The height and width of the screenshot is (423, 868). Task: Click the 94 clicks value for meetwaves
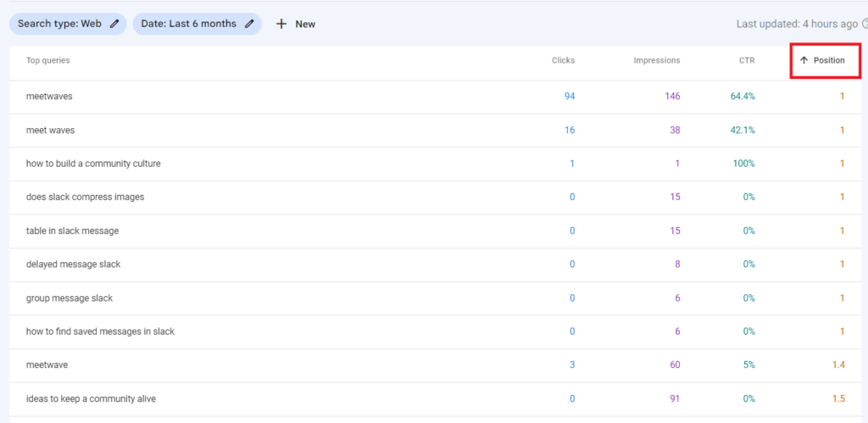[570, 97]
